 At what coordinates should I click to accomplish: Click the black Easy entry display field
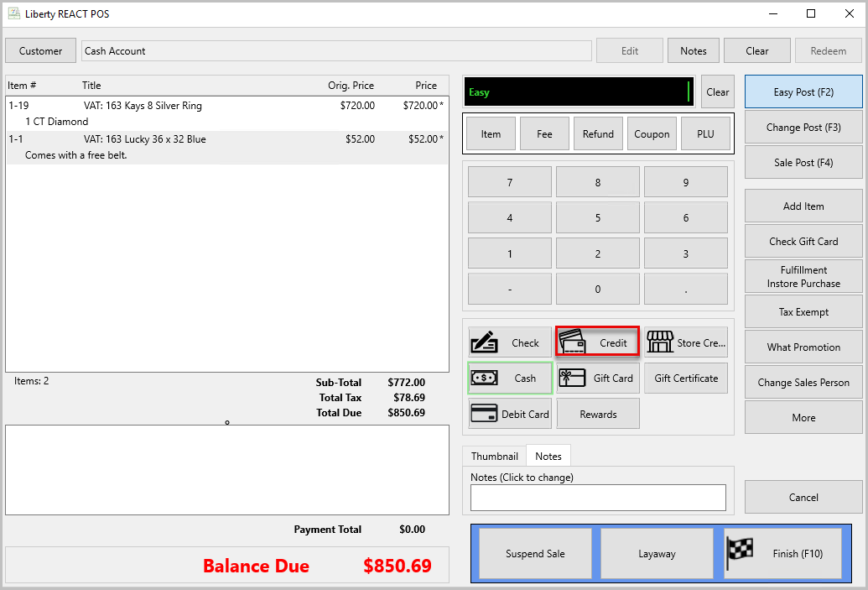579,92
